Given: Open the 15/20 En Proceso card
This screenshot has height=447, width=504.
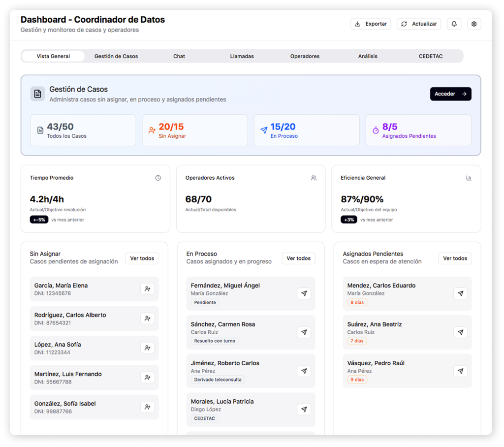Looking at the screenshot, I should (x=307, y=130).
